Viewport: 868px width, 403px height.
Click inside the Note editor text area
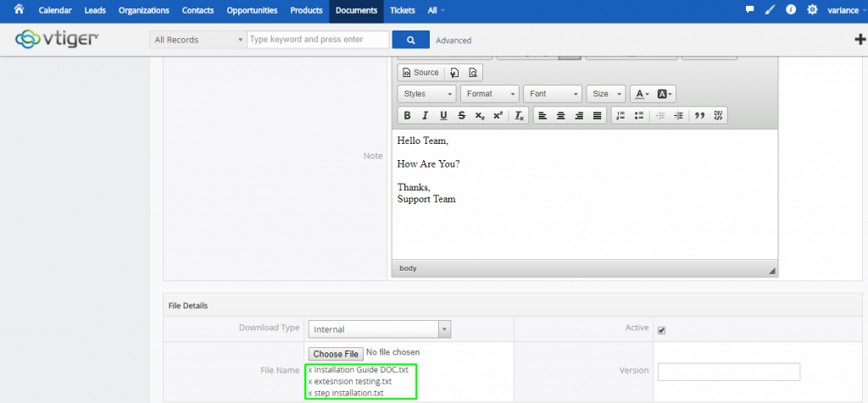[x=585, y=194]
